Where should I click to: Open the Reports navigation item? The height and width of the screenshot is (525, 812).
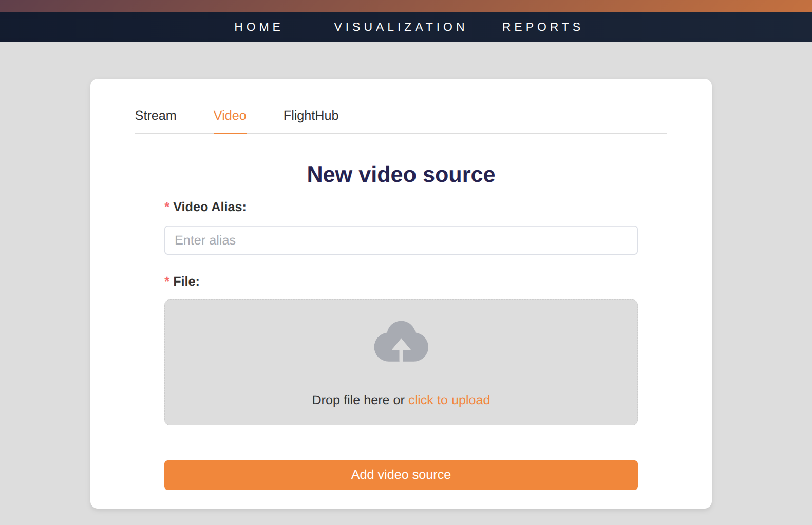(542, 27)
